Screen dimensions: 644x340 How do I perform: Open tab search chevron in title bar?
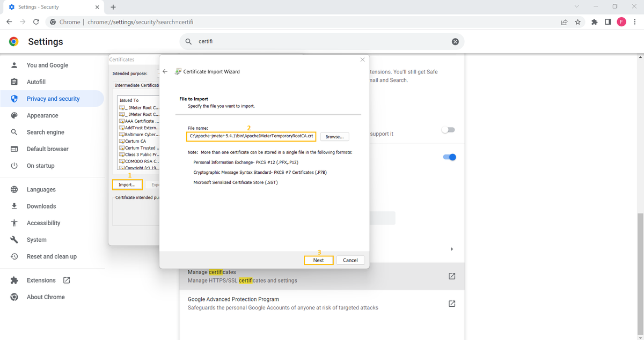pos(577,6)
